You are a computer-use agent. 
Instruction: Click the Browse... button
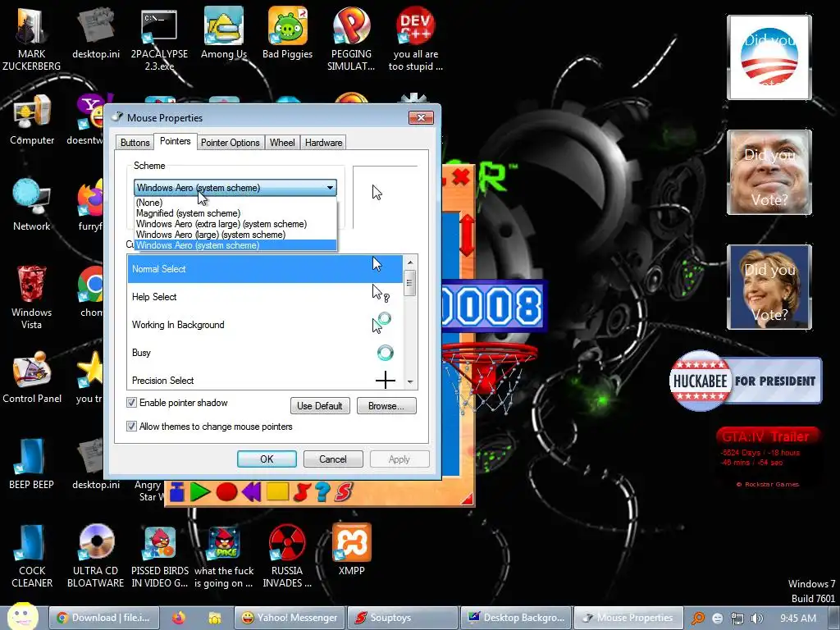coord(386,406)
